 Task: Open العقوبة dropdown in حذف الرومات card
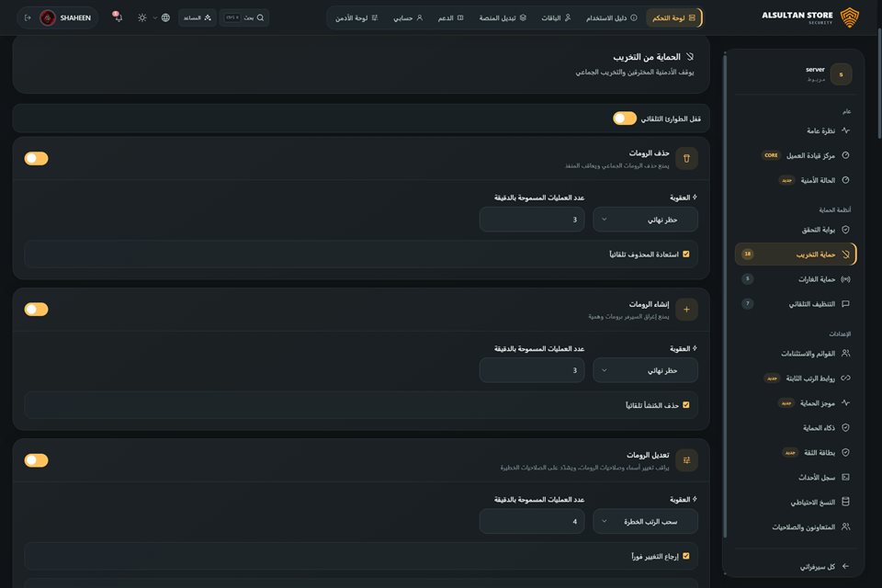click(645, 220)
